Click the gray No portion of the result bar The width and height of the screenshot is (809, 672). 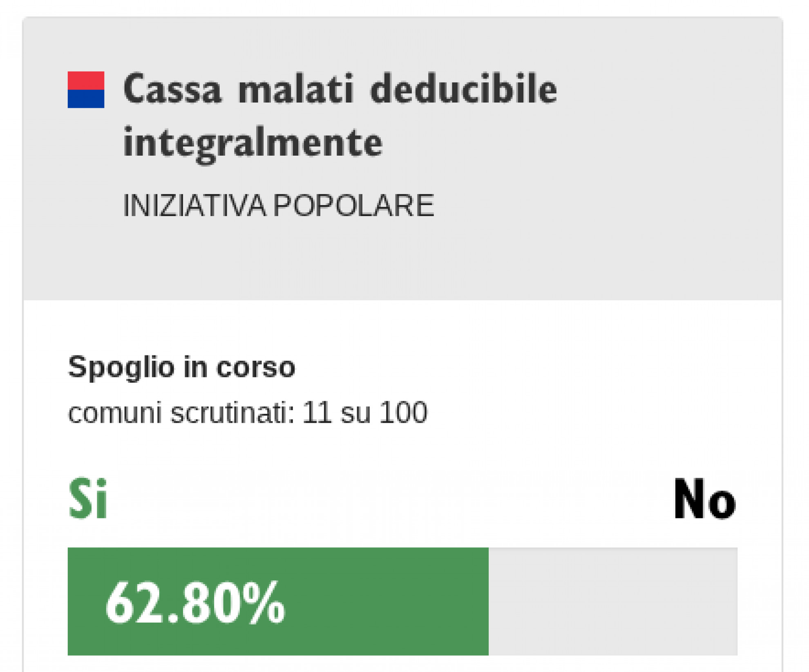point(613,601)
